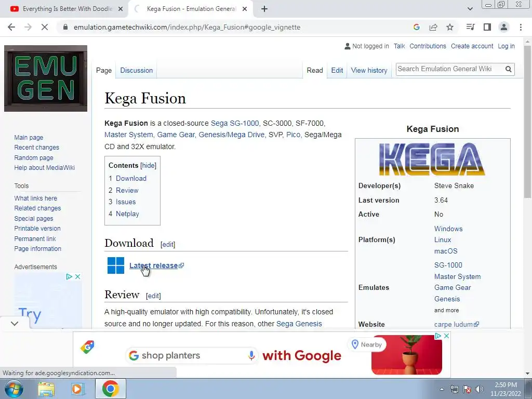The image size is (532, 399).
Task: Close the Kega Fusion tab
Action: pos(245,9)
